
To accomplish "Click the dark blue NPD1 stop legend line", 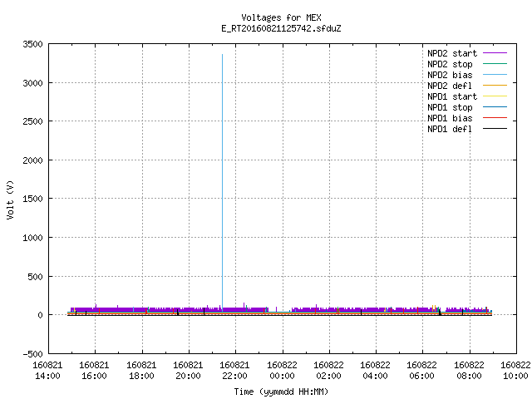I will point(495,107).
